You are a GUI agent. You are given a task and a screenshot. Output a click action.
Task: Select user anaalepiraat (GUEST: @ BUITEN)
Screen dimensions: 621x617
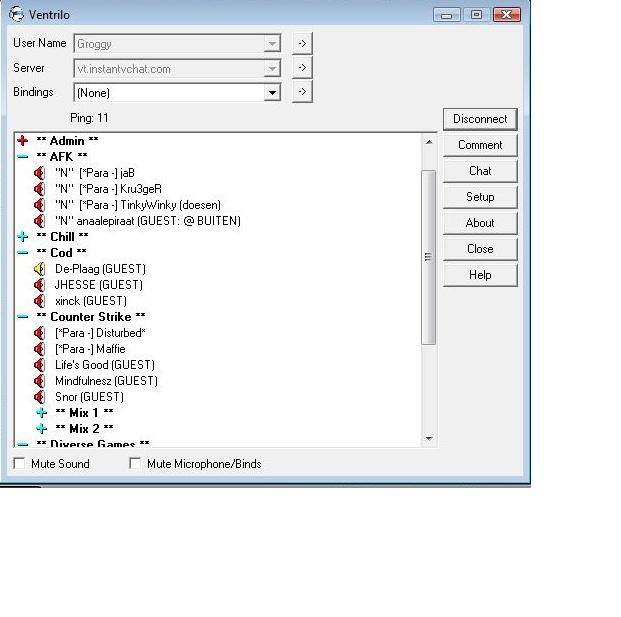[148, 221]
